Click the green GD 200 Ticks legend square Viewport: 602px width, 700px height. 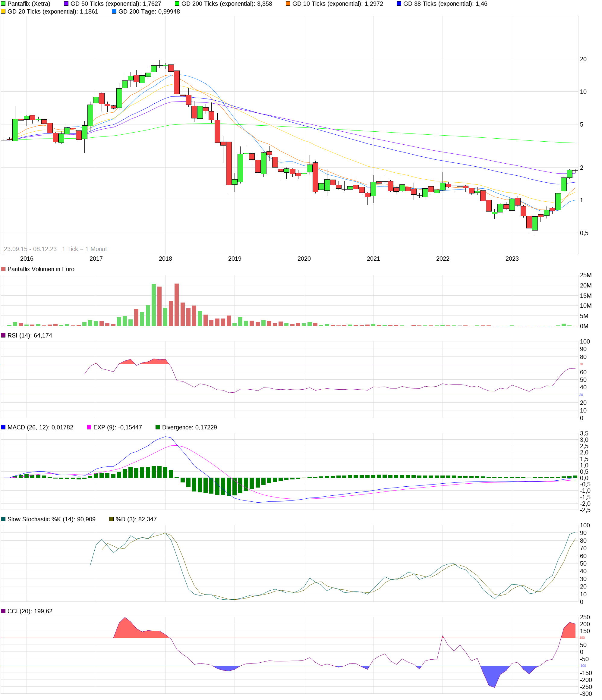(x=177, y=4)
